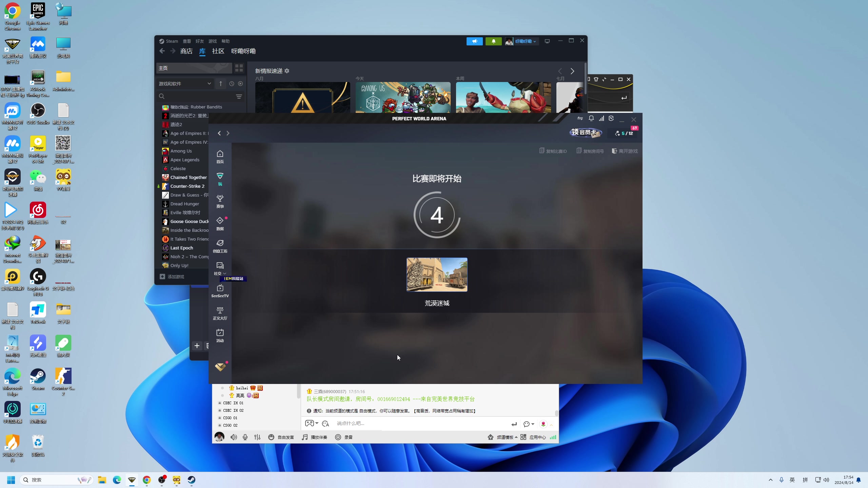Open 应用中心 app center in YY
The image size is (868, 488).
coord(533,437)
